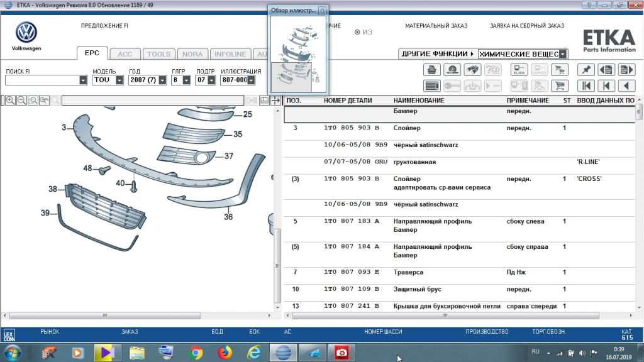Switch to the INFOLINE tab
The width and height of the screenshot is (644, 362).
pyautogui.click(x=230, y=54)
